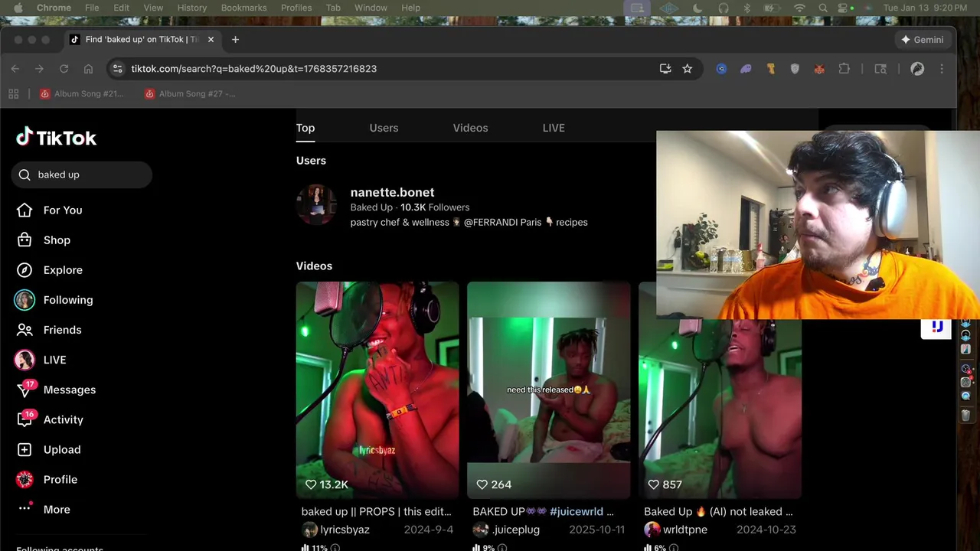Open the Chrome profile avatar
This screenshot has width=980, height=551.
pos(917,69)
